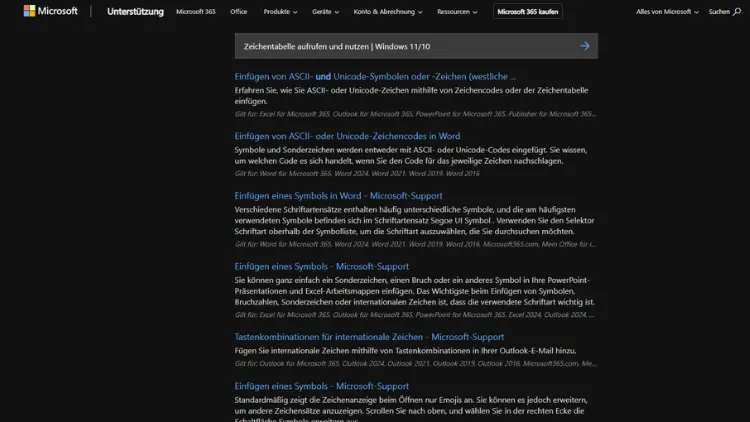Screen dimensions: 750x422
Task: Open Tastenkombinationen für internationale Zeichen result
Action: point(369,336)
